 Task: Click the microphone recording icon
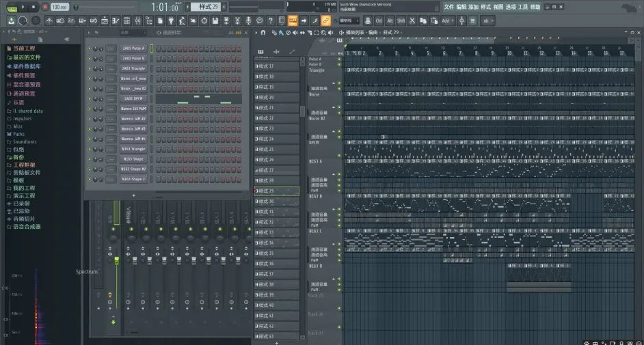(x=248, y=20)
